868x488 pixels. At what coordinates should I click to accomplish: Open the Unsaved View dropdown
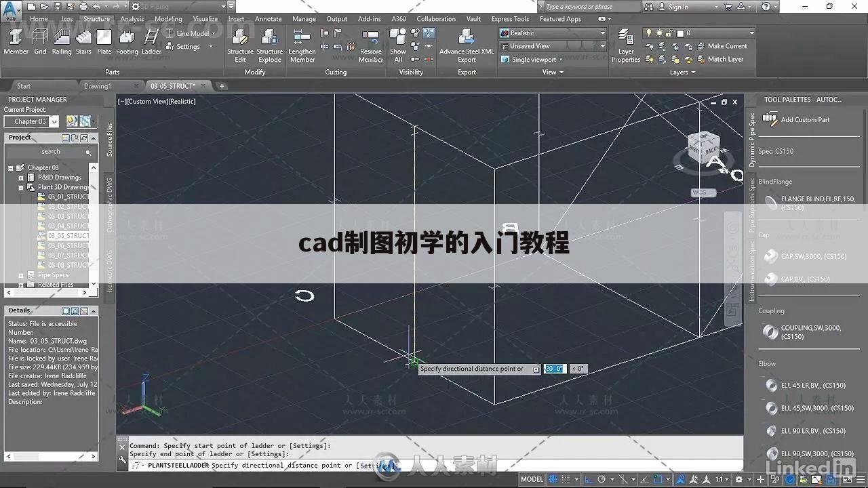[552, 46]
